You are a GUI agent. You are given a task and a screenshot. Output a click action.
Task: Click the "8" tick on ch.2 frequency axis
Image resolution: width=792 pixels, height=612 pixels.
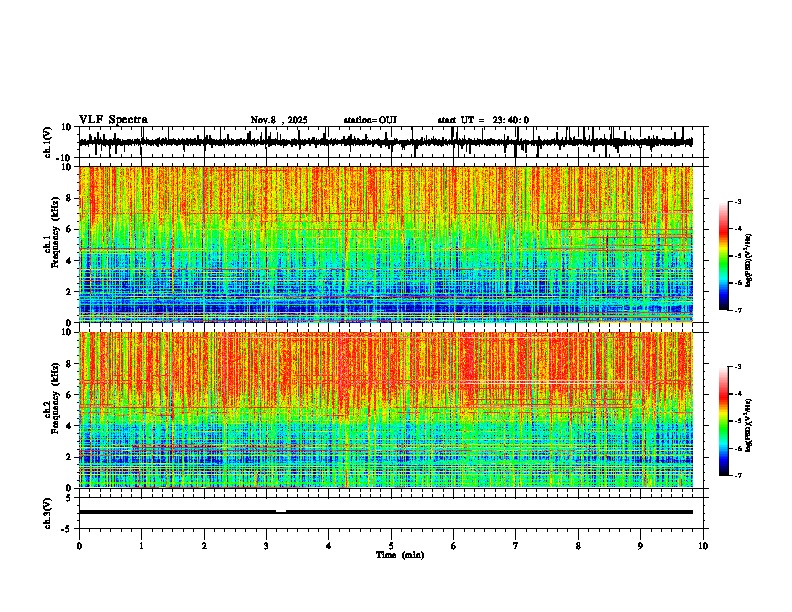pos(71,364)
